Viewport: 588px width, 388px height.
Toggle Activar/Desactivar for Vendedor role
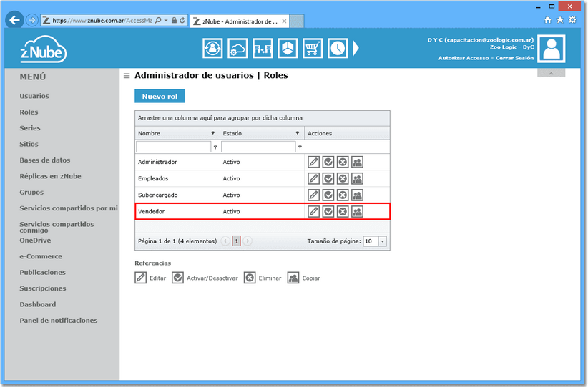328,212
